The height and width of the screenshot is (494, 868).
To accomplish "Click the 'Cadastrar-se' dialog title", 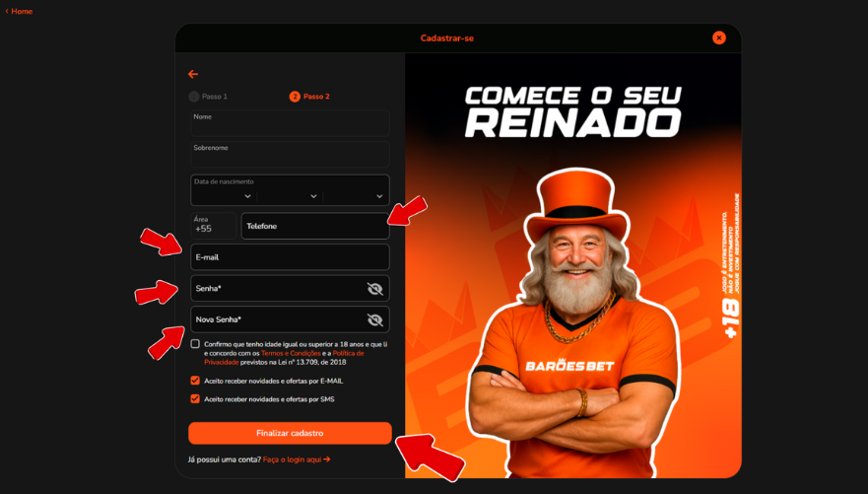I will [x=446, y=38].
